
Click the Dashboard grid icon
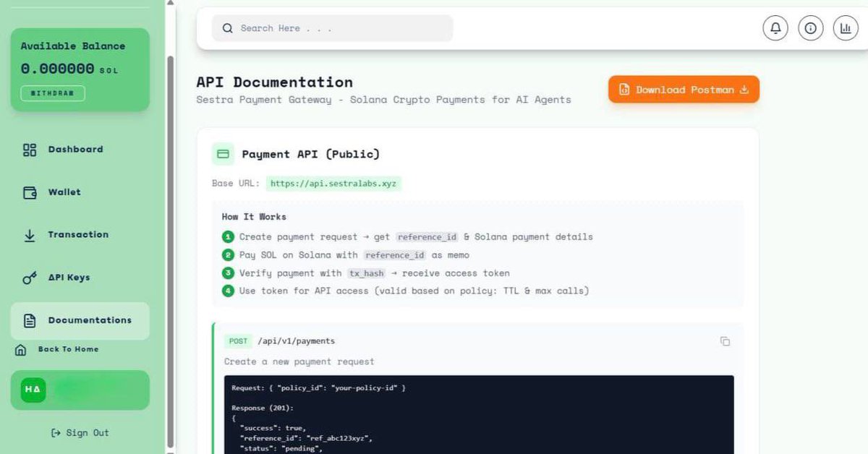point(30,150)
